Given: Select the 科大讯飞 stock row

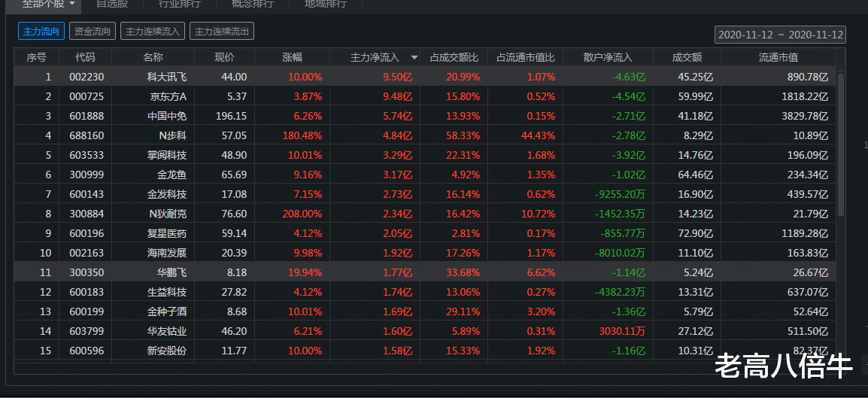Looking at the screenshot, I should coord(167,77).
